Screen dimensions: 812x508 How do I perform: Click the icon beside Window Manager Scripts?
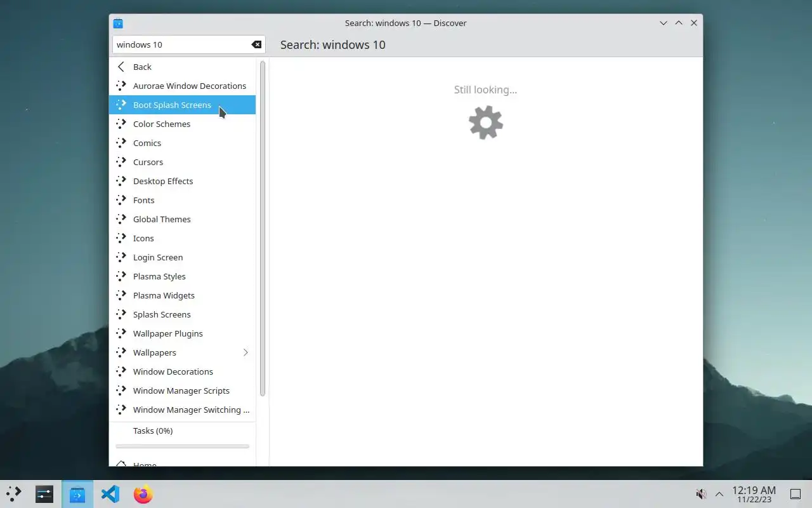tap(121, 391)
